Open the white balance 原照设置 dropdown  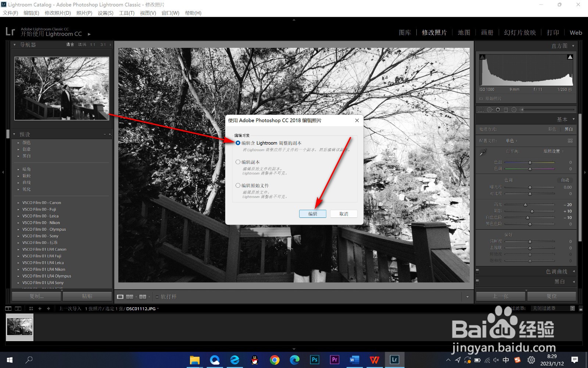click(553, 151)
